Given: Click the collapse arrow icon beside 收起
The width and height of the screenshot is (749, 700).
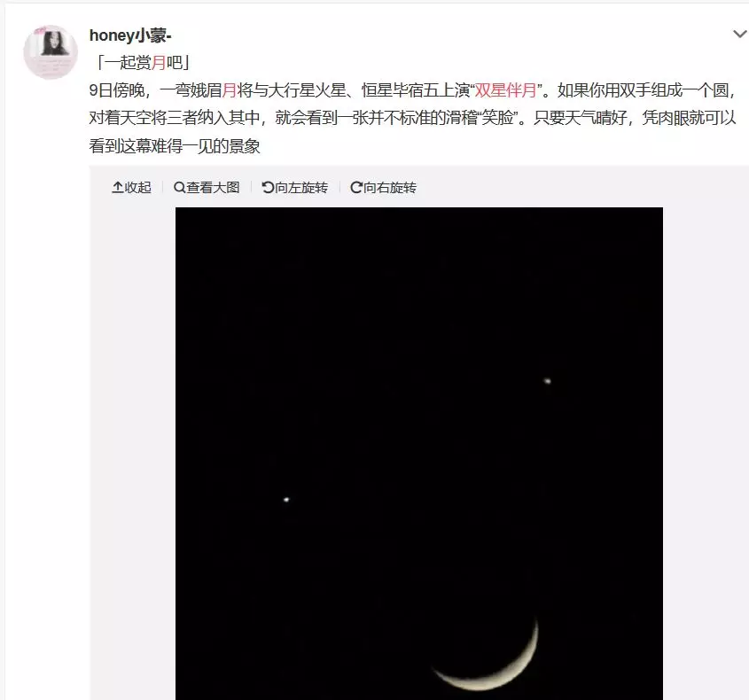Looking at the screenshot, I should click(x=118, y=188).
